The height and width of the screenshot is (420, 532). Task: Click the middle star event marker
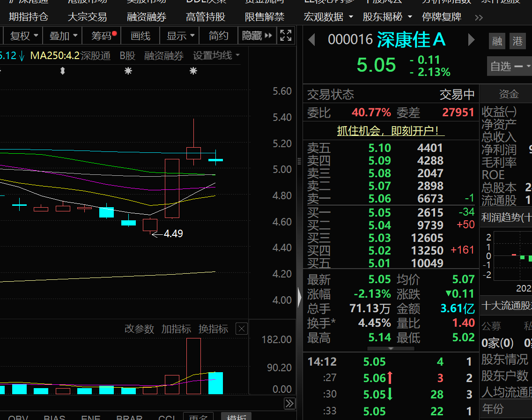[128, 71]
